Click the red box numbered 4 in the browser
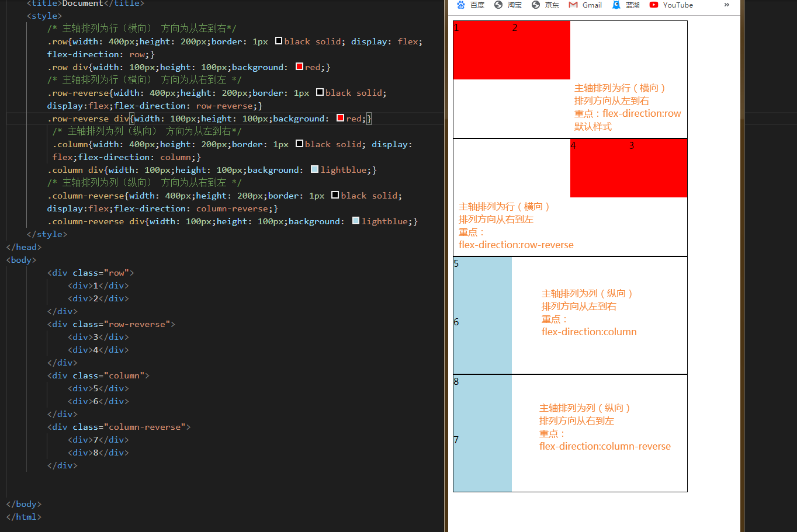This screenshot has width=797, height=532. coord(600,168)
